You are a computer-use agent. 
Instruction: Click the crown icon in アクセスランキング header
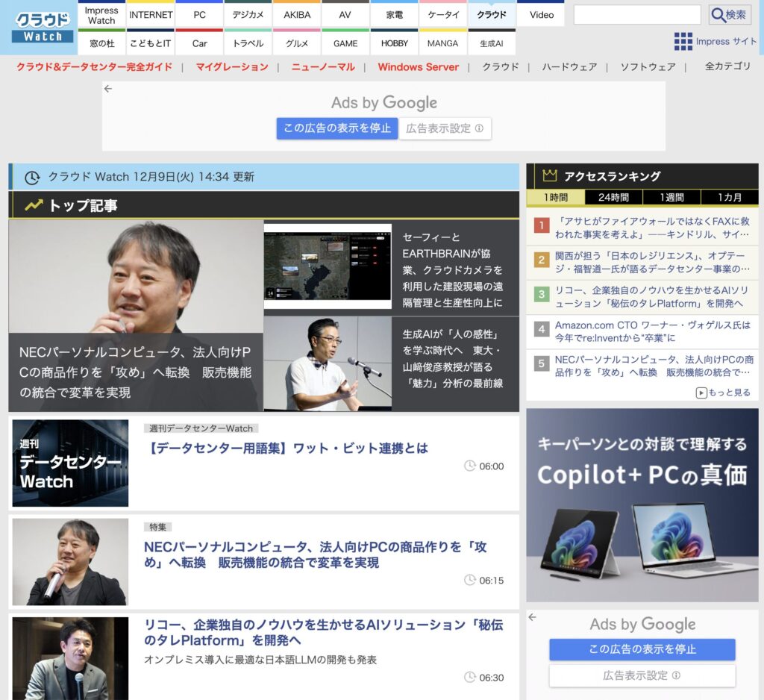tap(550, 176)
